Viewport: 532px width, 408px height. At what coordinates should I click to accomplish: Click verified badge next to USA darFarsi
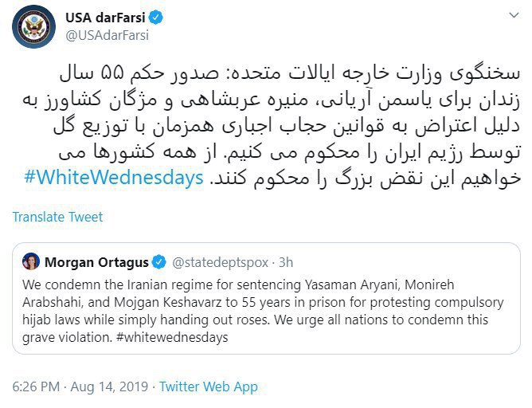[x=159, y=17]
